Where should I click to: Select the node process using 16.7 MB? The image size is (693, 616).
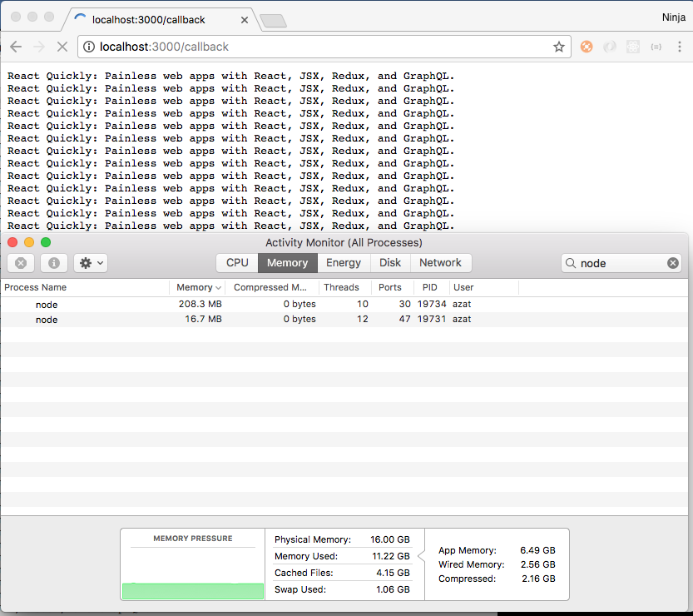344,320
